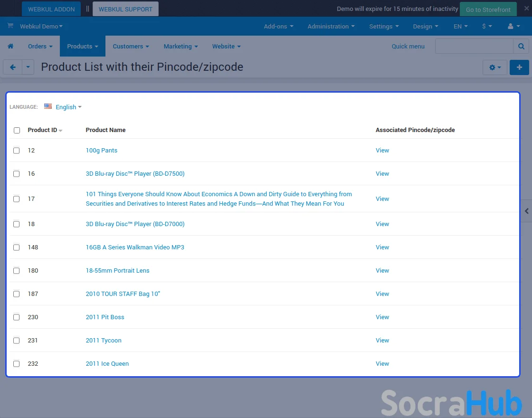The width and height of the screenshot is (532, 418).
Task: Check the box for product 232
Action: coord(16,364)
